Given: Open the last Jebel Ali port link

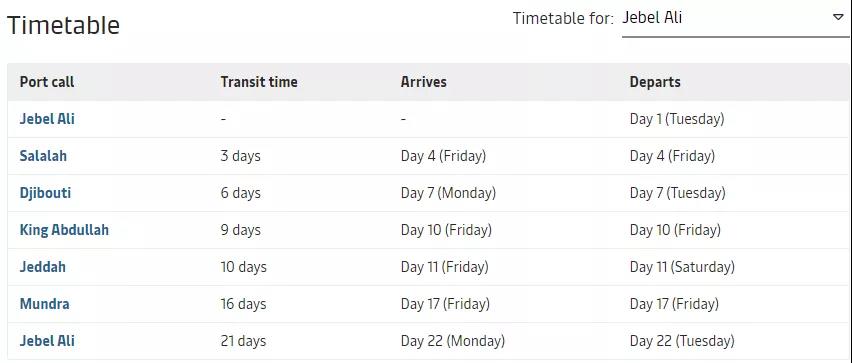Looking at the screenshot, I should point(47,341).
